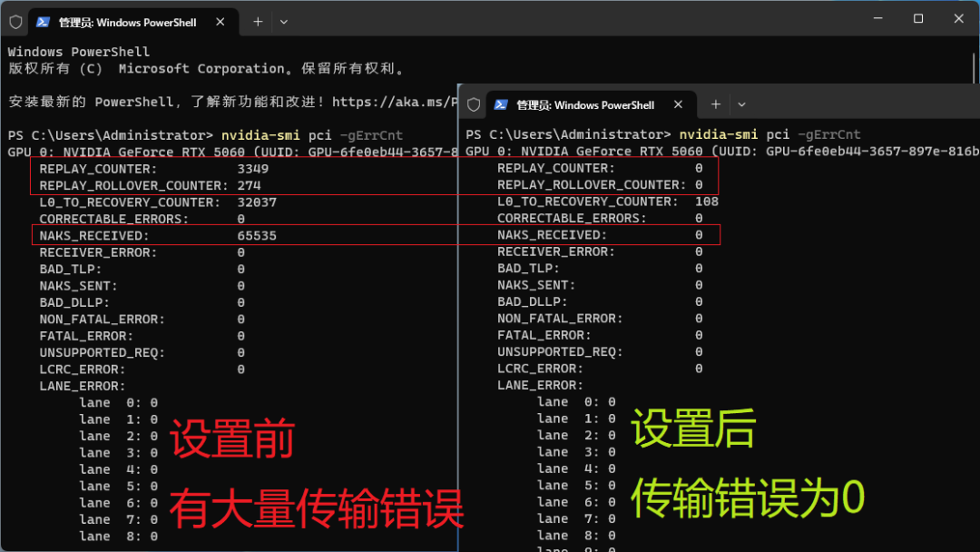The width and height of the screenshot is (980, 552).
Task: Maximize the back PowerShell window
Action: tap(918, 19)
